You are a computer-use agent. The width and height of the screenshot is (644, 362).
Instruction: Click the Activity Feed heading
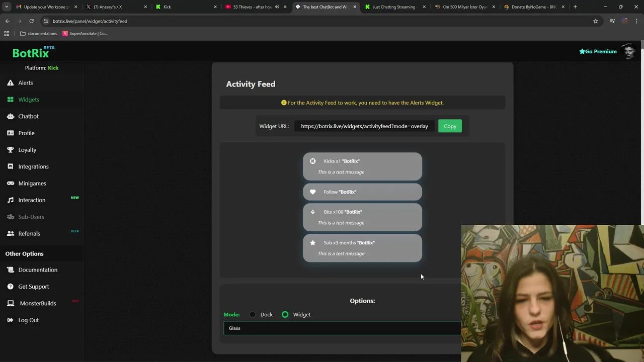tap(251, 84)
